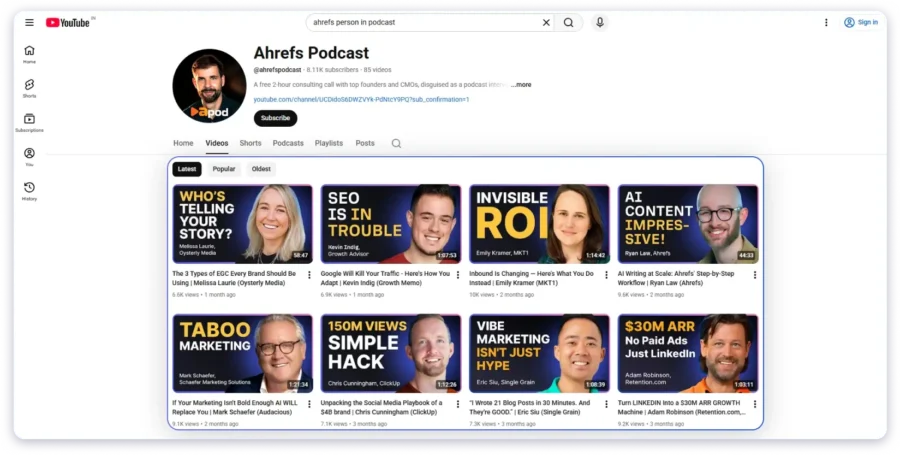This screenshot has width=900, height=455.
Task: Select the Oldest sort chip
Action: [261, 169]
